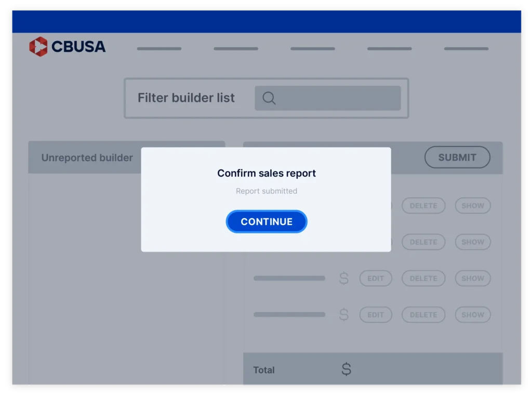Click DELETE in the fourth row
Screen dimensions: 532x397
pos(423,315)
